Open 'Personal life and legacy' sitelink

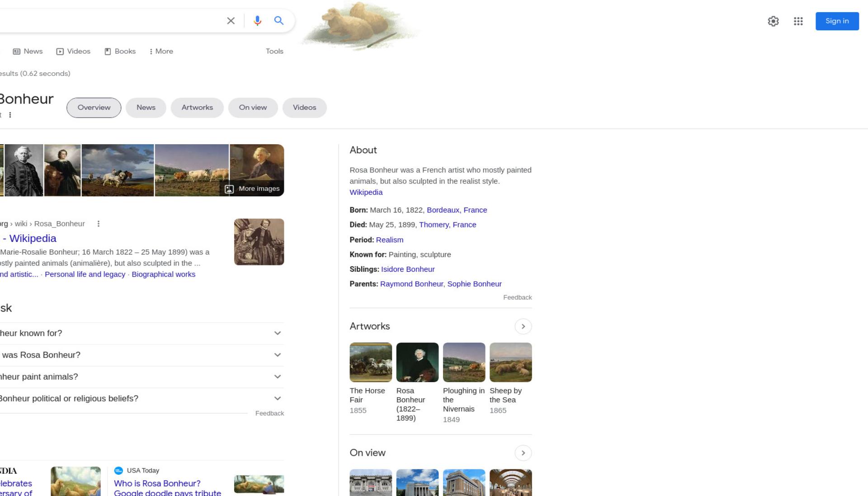[85, 274]
